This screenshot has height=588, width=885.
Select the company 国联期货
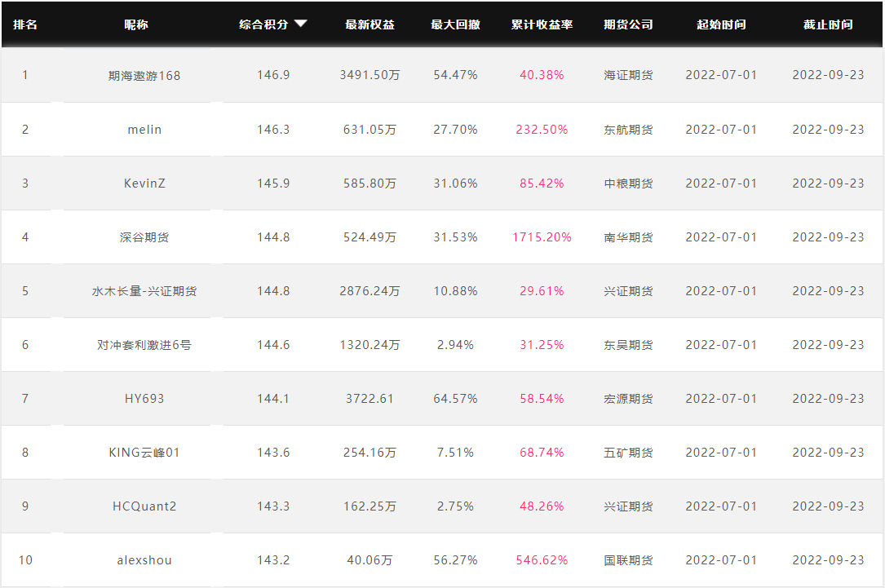(x=628, y=560)
